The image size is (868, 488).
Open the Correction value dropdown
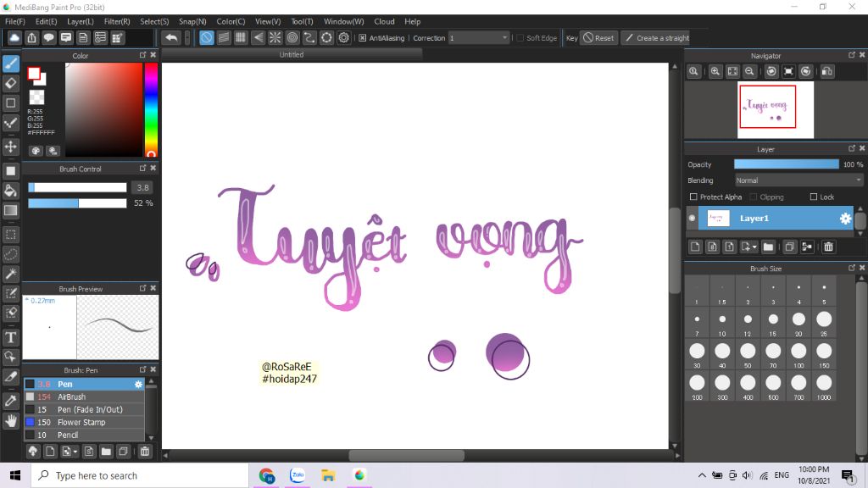478,38
